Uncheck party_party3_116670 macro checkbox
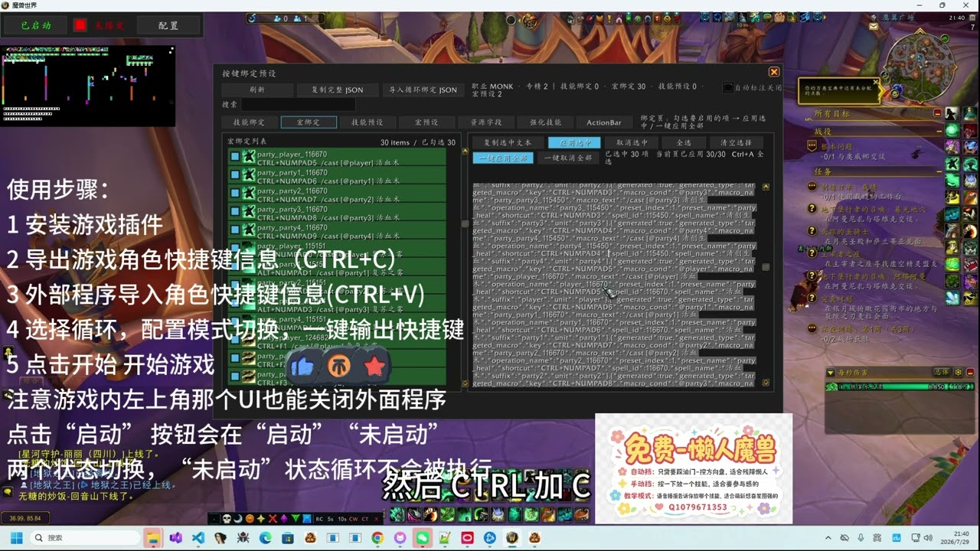 (235, 211)
